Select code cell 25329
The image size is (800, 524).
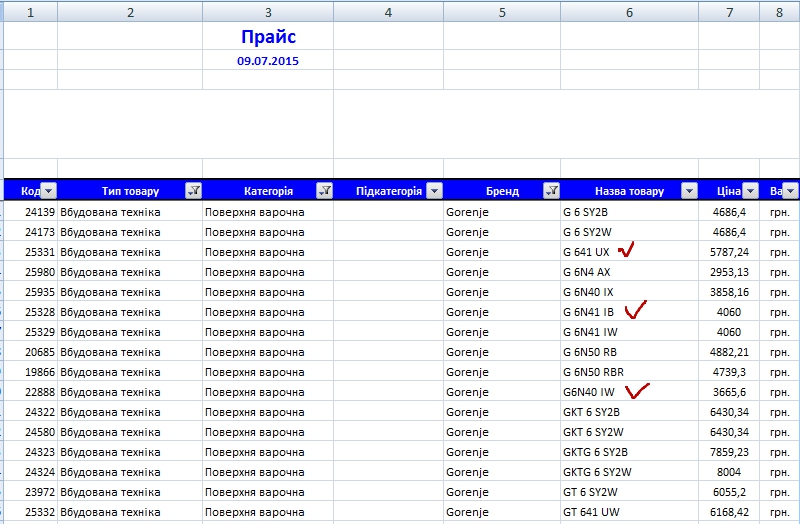tap(31, 332)
